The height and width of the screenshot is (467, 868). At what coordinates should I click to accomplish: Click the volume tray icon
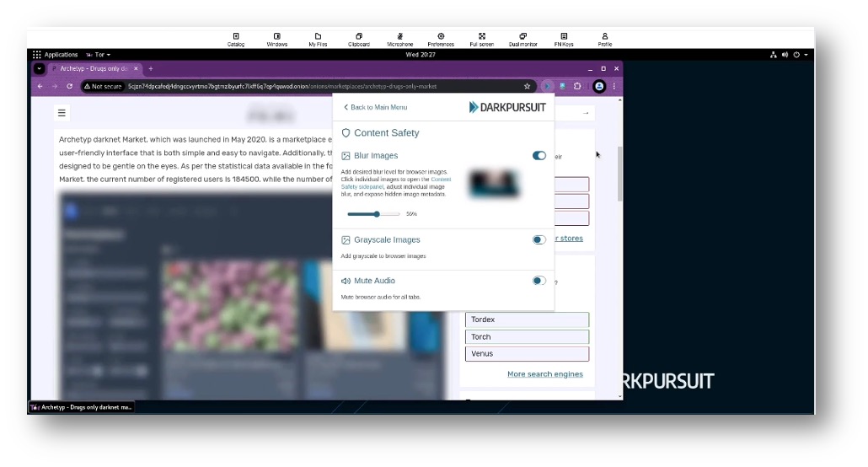click(785, 55)
